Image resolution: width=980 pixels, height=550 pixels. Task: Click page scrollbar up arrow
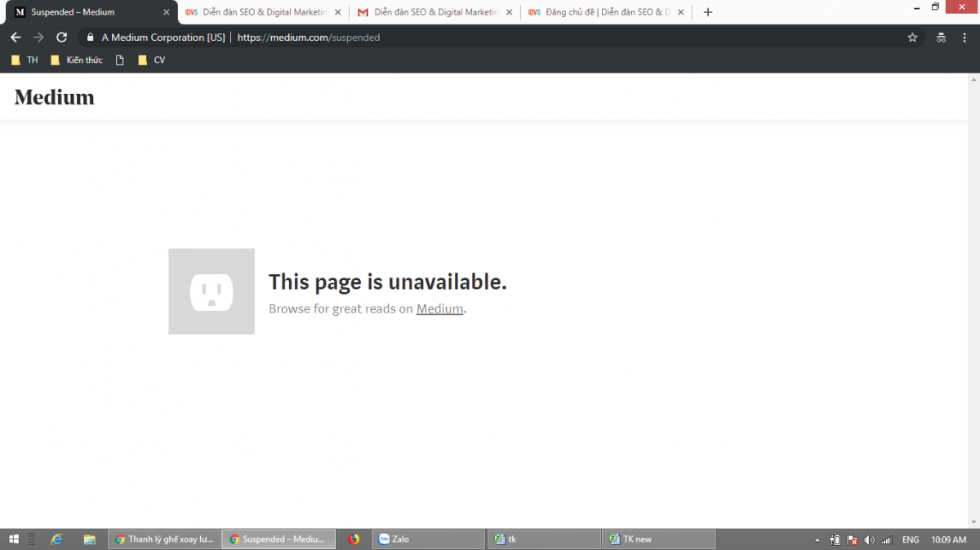[x=973, y=79]
